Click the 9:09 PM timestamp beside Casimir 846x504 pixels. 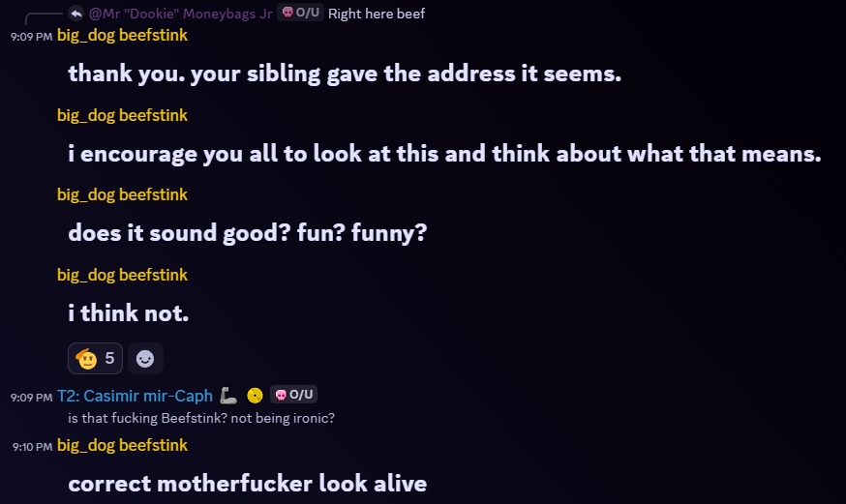32,396
